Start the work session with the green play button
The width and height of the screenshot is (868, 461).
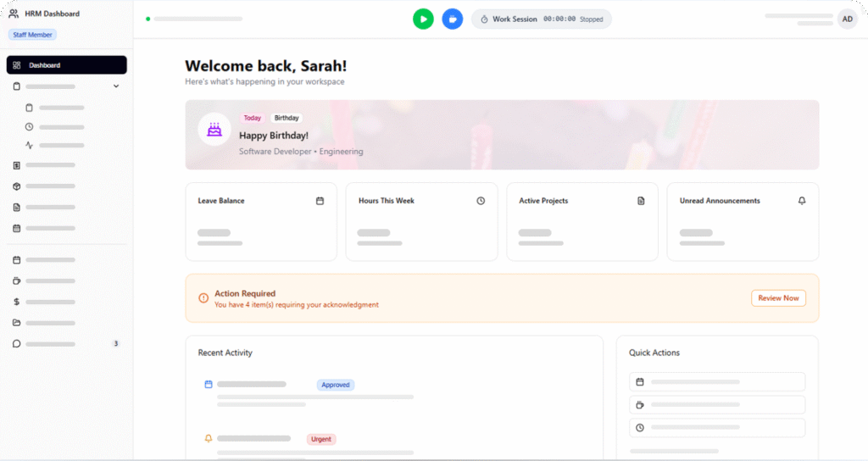click(423, 19)
